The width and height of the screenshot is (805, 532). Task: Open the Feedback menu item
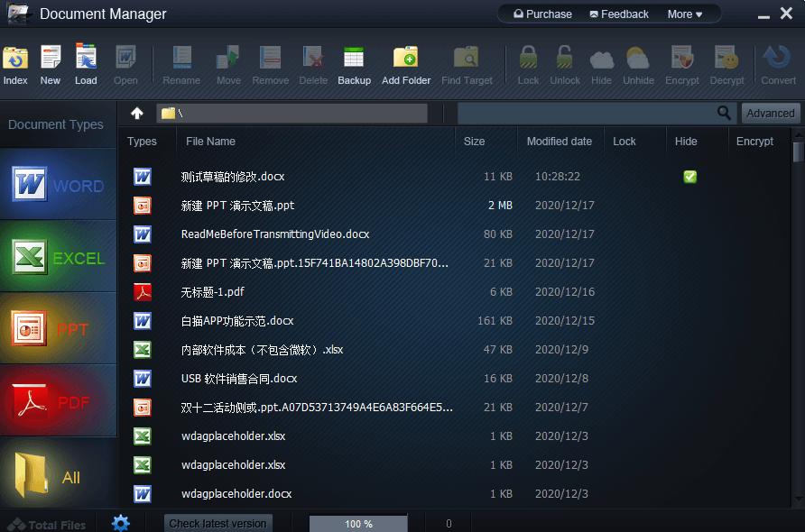(618, 14)
